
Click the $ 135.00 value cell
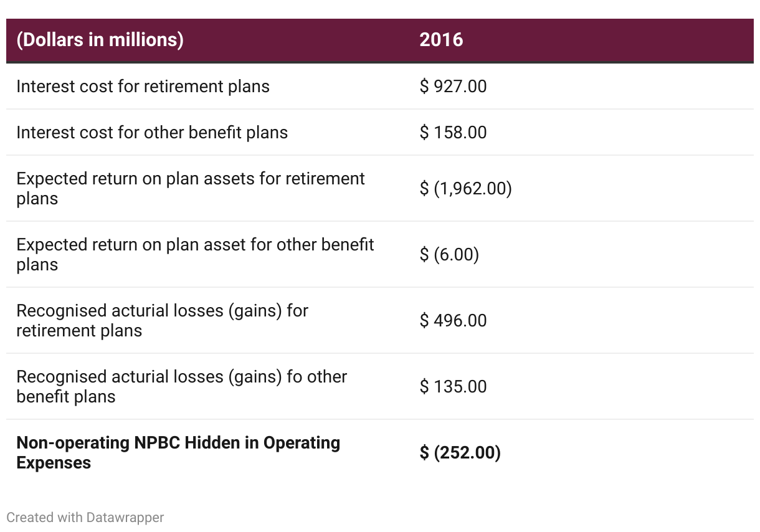coord(453,386)
